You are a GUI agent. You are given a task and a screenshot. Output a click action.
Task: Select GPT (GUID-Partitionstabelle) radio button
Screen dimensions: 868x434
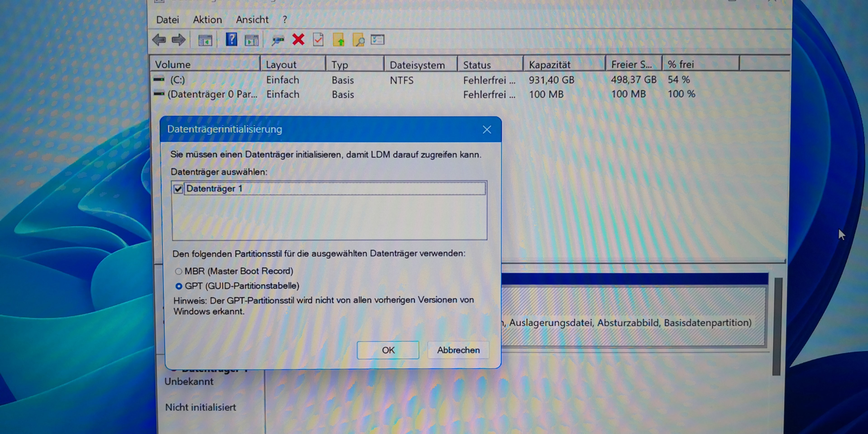179,286
